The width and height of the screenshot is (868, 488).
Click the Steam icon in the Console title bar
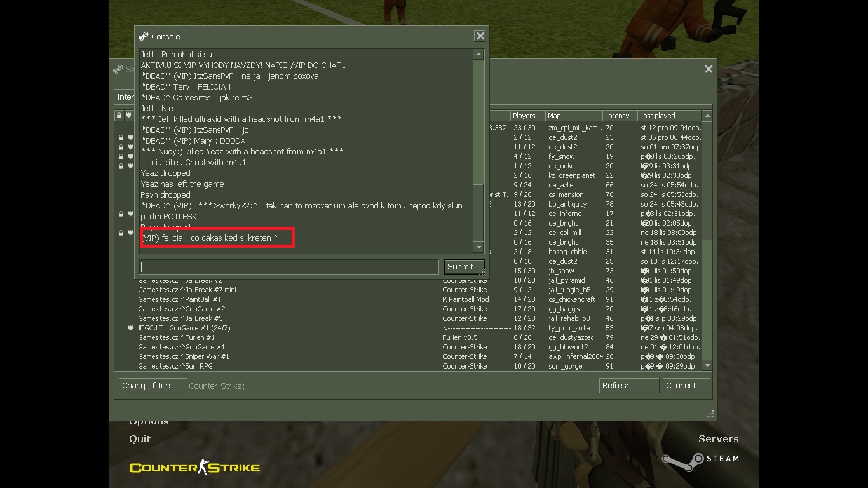tap(144, 36)
